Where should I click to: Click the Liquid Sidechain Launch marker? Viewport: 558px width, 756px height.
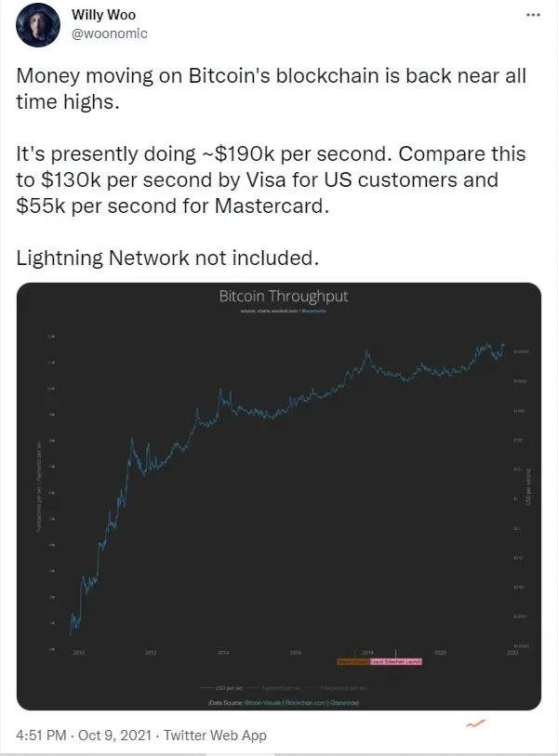pyautogui.click(x=397, y=662)
